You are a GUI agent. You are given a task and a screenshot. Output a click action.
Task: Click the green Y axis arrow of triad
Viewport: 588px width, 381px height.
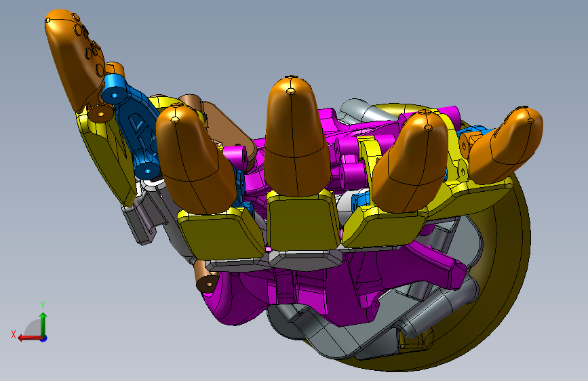[x=43, y=324]
